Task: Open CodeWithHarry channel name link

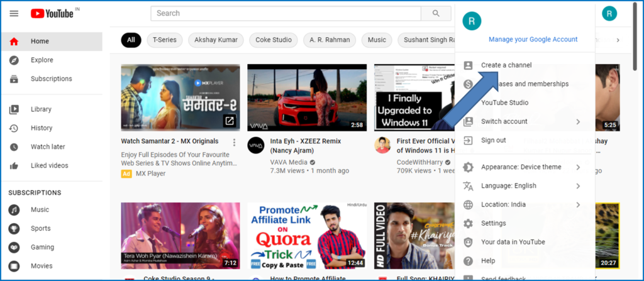Action: tap(419, 162)
